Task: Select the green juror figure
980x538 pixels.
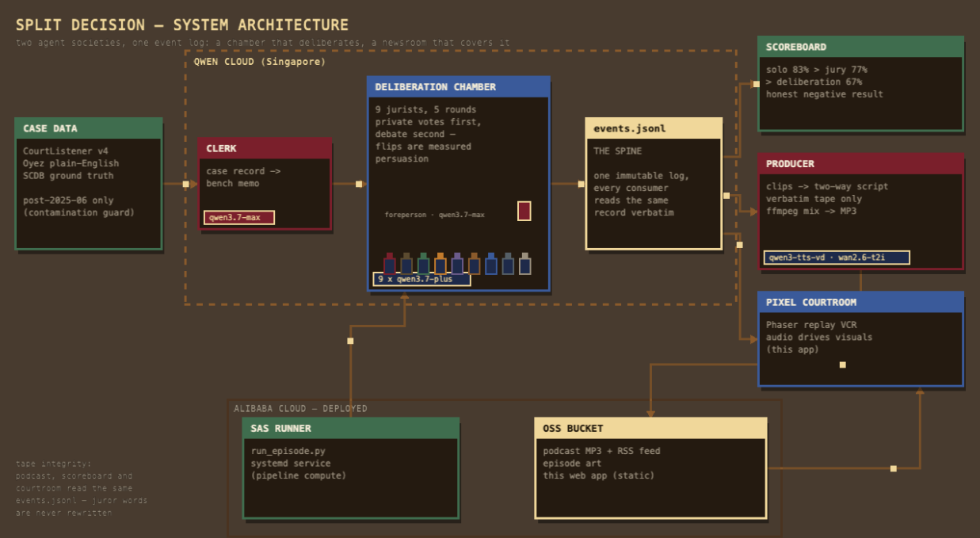Action: 424,264
